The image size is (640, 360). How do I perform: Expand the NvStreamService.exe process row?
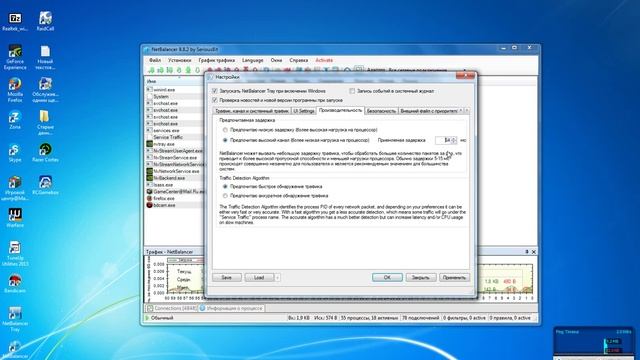click(149, 158)
